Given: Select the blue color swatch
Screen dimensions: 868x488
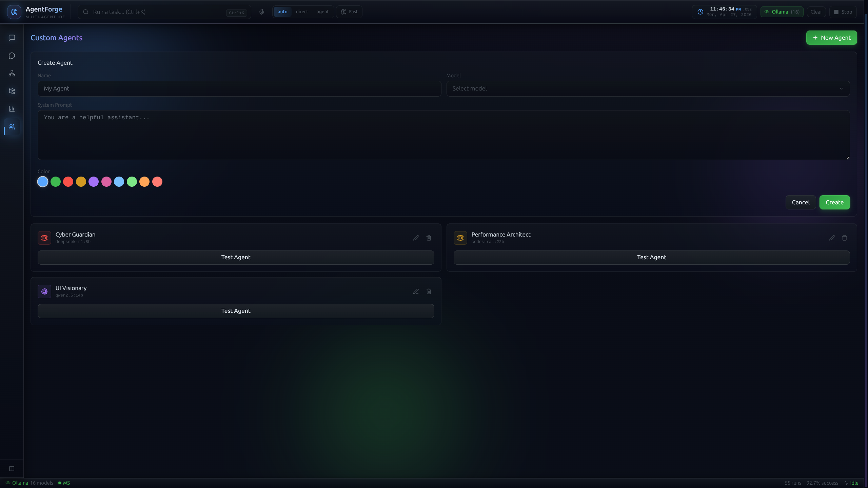Looking at the screenshot, I should click(x=43, y=182).
